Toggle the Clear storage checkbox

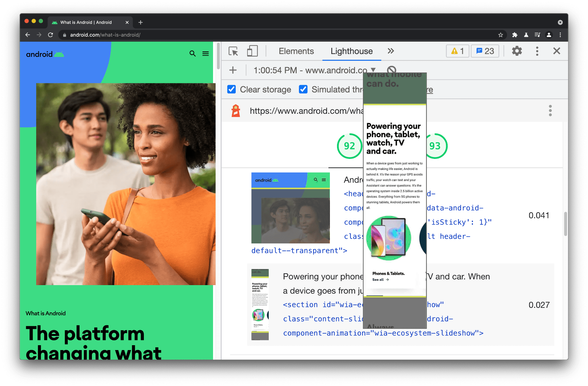(231, 90)
